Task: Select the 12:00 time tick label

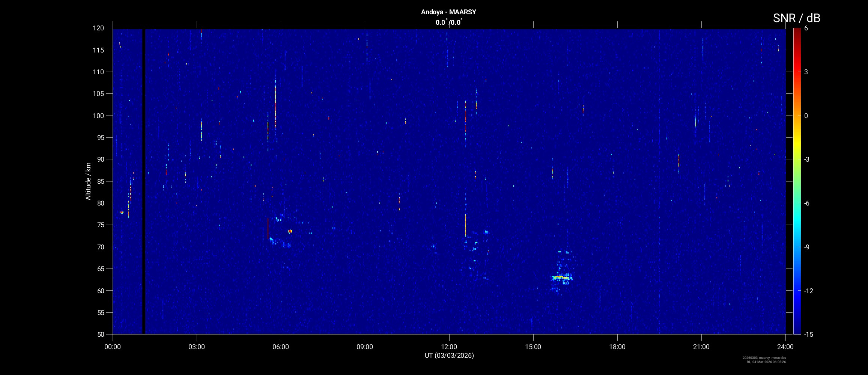Action: [449, 347]
